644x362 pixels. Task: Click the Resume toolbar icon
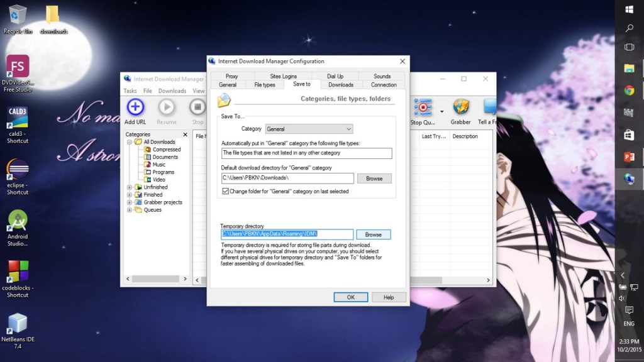click(x=167, y=108)
